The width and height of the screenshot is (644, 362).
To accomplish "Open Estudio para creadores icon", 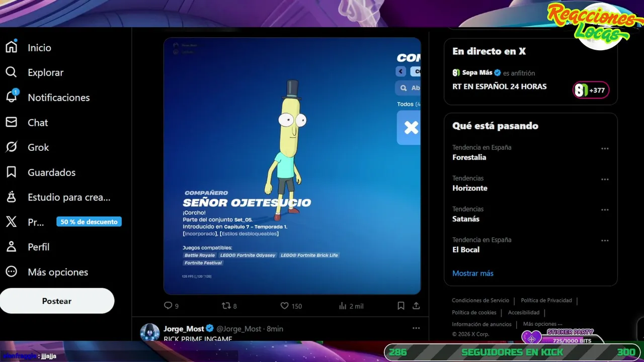I will pos(11,197).
